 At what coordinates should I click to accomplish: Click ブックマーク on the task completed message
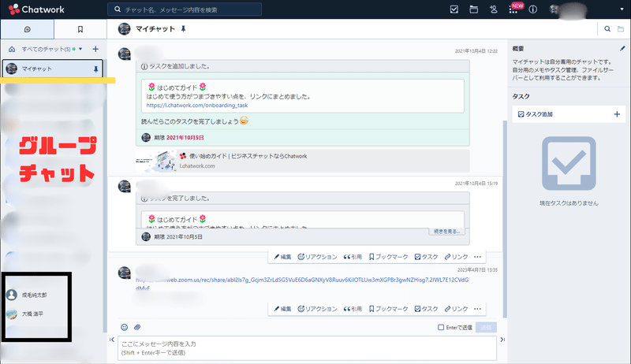388,257
